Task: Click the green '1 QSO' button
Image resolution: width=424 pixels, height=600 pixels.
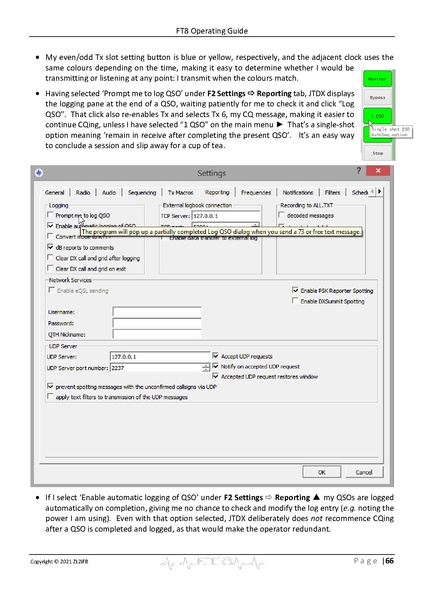Action: [377, 116]
